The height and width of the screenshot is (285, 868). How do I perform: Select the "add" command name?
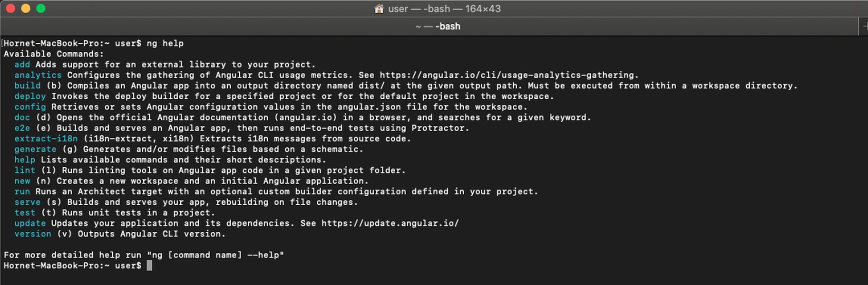click(x=21, y=64)
